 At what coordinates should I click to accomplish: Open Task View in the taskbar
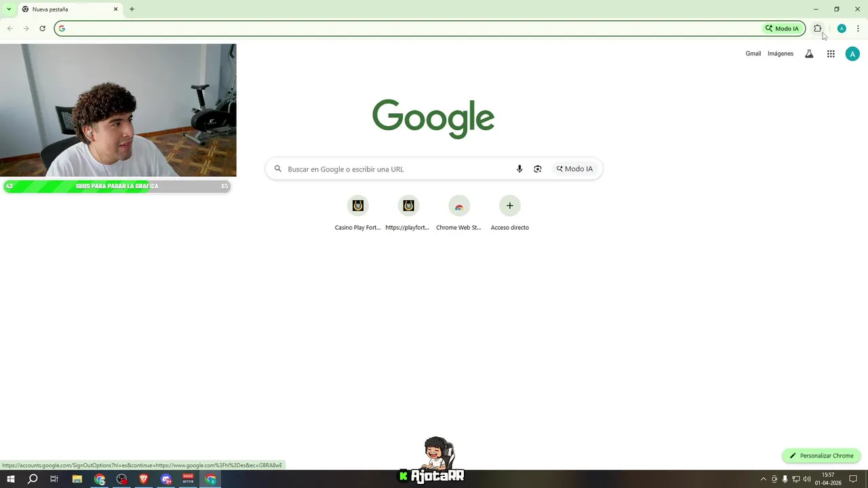(x=54, y=479)
